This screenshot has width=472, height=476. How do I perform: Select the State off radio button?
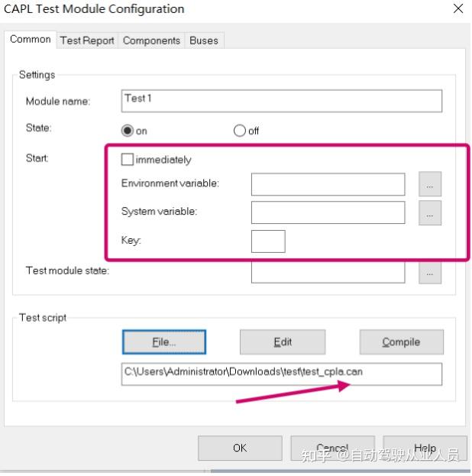240,131
